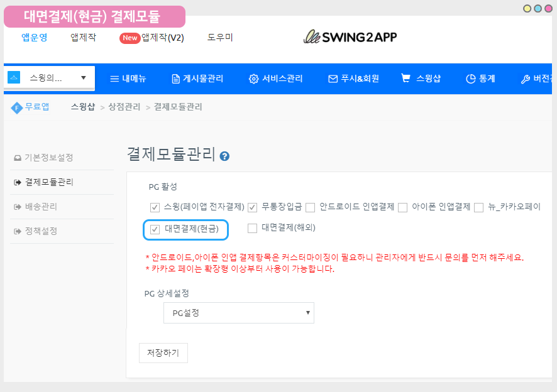Click the gear icon for 서비스관리
557x392 pixels.
(x=254, y=79)
